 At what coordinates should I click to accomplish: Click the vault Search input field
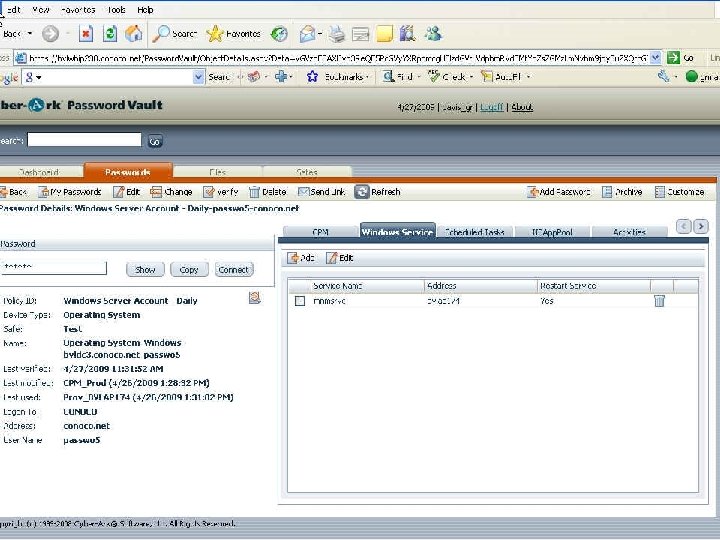pyautogui.click(x=84, y=140)
